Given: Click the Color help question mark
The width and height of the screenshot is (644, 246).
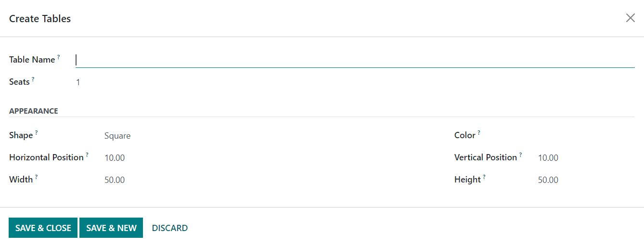Looking at the screenshot, I should tap(479, 132).
